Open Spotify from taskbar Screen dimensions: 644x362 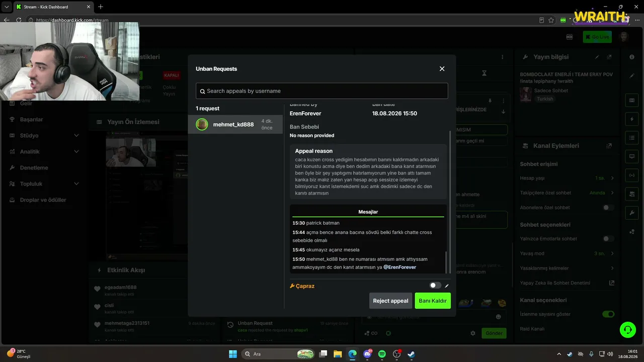[382, 354]
